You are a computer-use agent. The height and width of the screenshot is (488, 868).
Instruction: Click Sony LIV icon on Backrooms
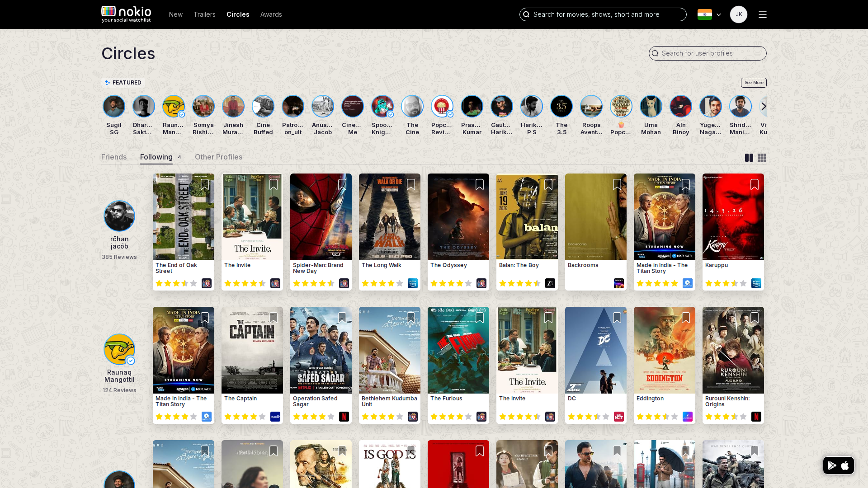coord(619,283)
